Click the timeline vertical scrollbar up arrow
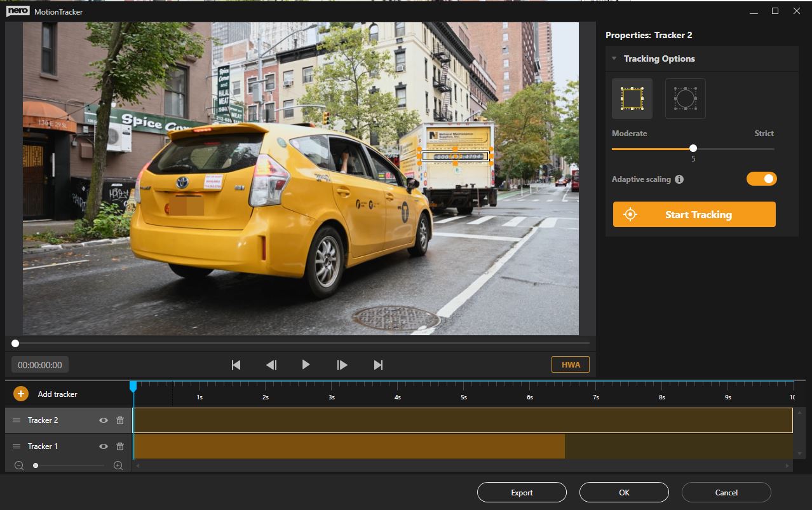The height and width of the screenshot is (510, 812). (800, 412)
